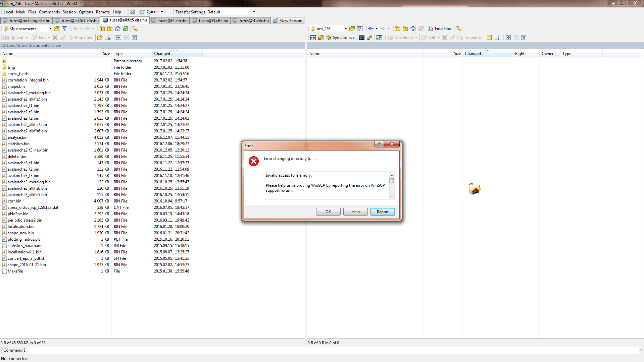Screen dimensions: 644x362
Task: Switch to tuzes@metalog.elte.hu session tab
Action: pyautogui.click(x=27, y=21)
